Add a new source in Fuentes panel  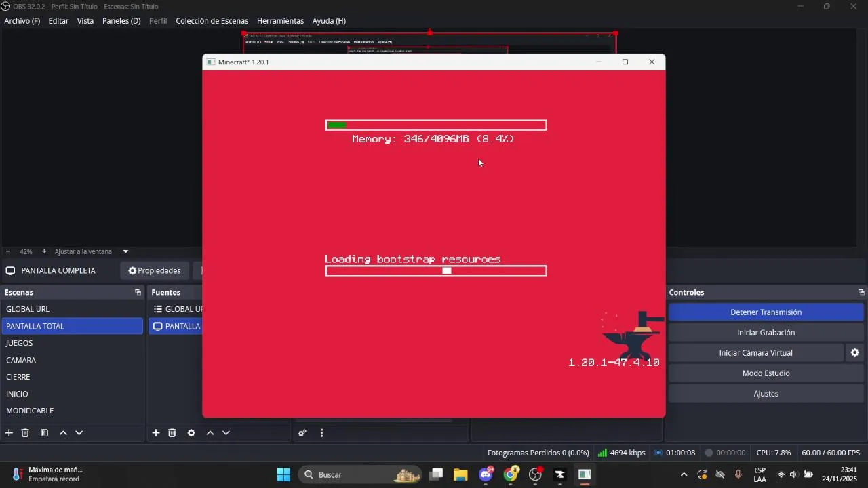155,433
